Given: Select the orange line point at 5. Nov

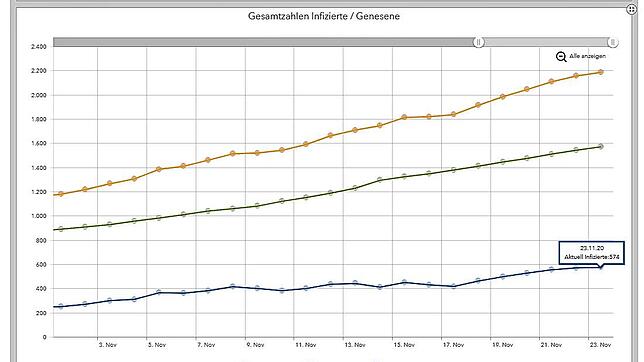Looking at the screenshot, I should 159,169.
